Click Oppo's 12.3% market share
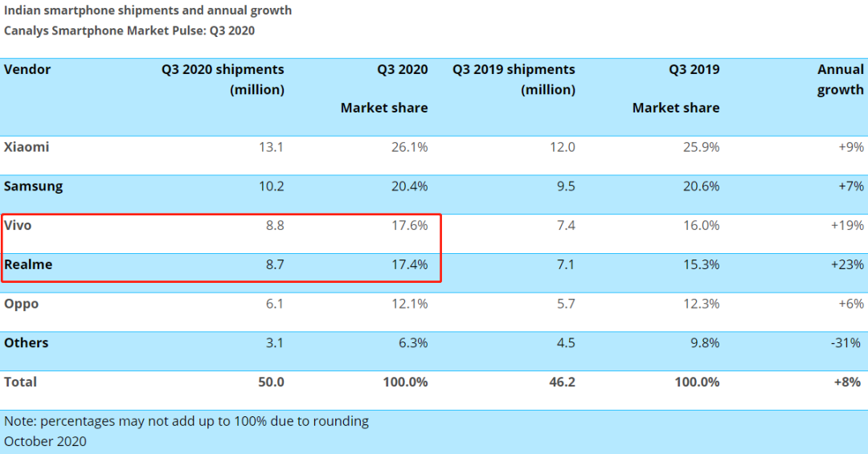 pos(702,304)
